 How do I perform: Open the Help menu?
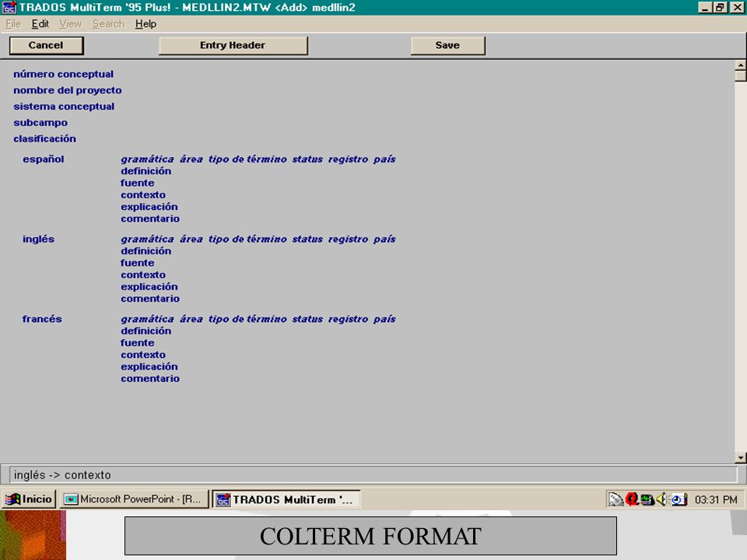point(146,24)
